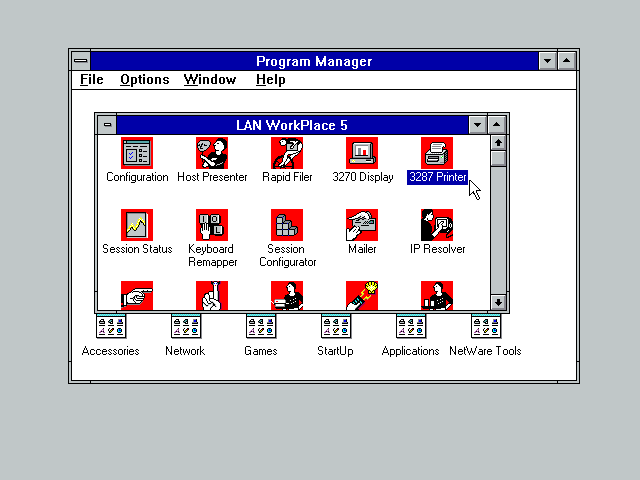Image resolution: width=640 pixels, height=480 pixels.
Task: Select the Applications program group icon
Action: [x=411, y=326]
